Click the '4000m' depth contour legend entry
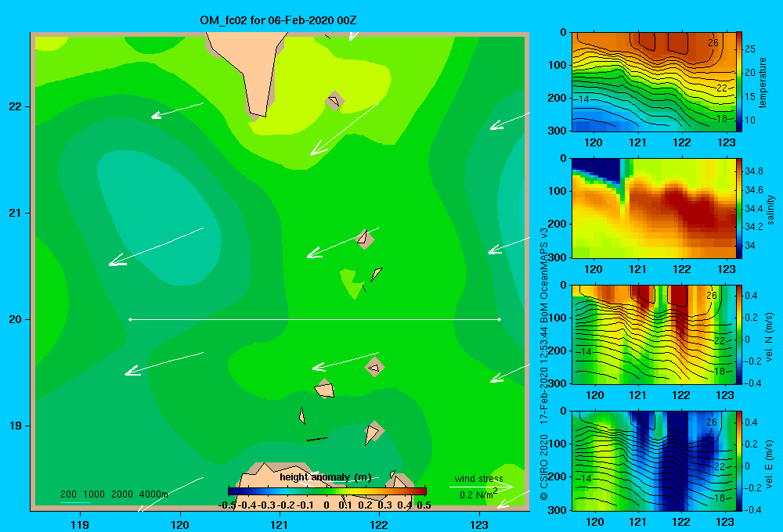This screenshot has width=783, height=532. pos(153,494)
